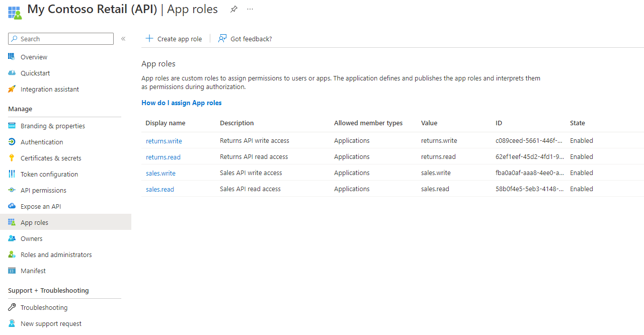The image size is (644, 335).
Task: Open the sales.write app role
Action: coord(160,173)
